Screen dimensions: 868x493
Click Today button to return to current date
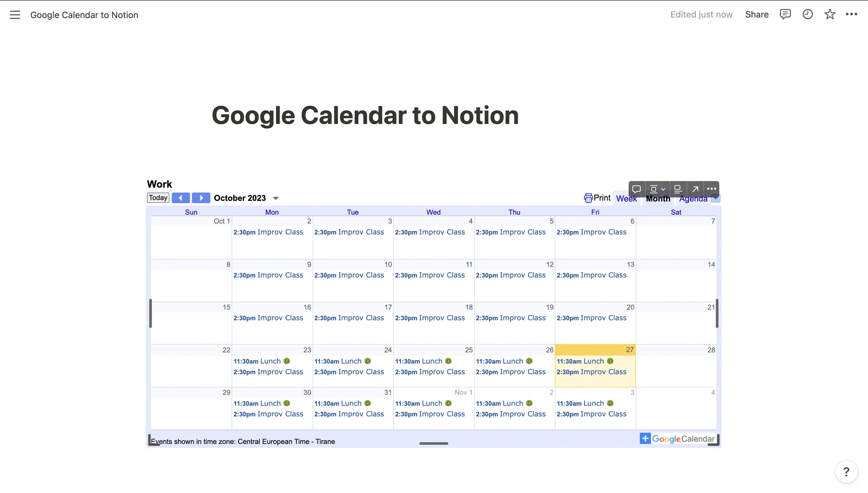158,198
